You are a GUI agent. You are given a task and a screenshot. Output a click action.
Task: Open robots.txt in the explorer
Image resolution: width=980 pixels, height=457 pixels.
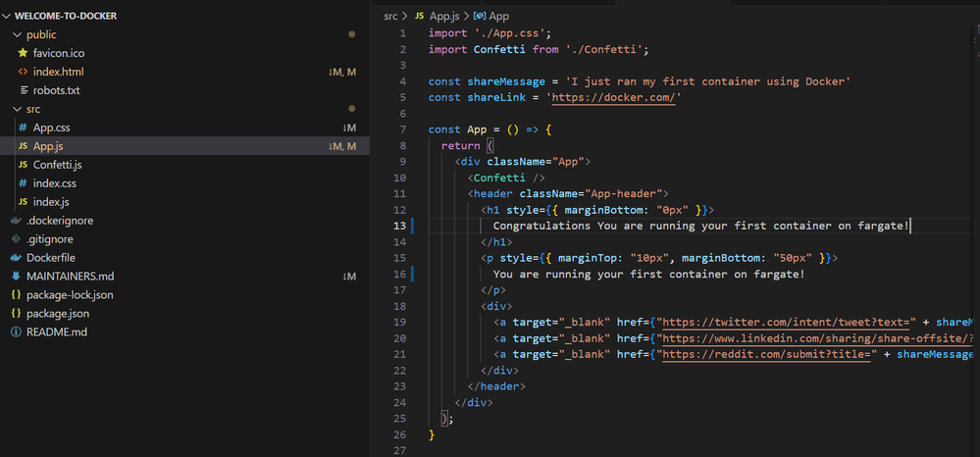(56, 90)
